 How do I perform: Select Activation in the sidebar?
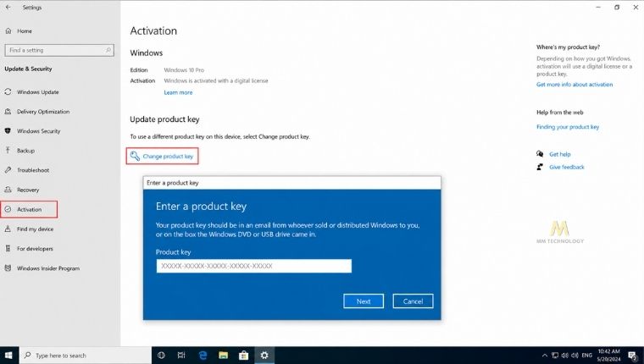[29, 209]
